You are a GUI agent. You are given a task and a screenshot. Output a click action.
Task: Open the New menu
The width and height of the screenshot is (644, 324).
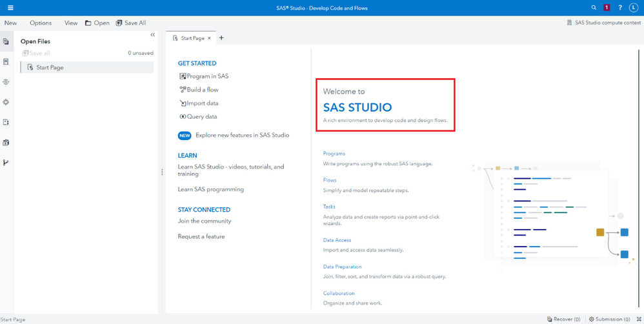click(x=11, y=23)
